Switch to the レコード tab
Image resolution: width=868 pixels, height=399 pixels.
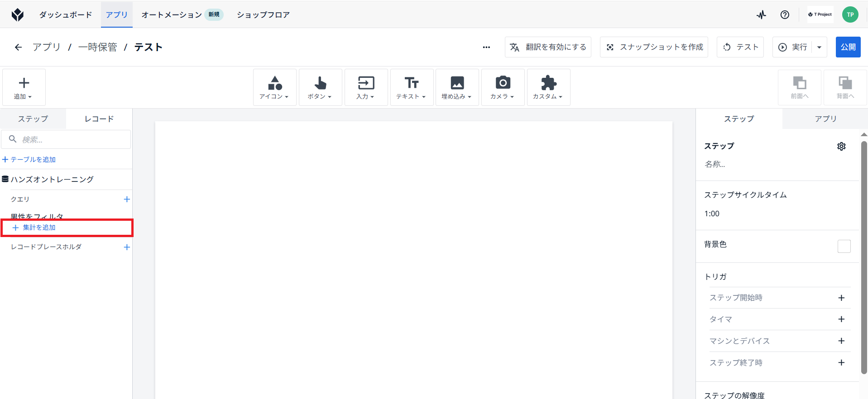99,119
